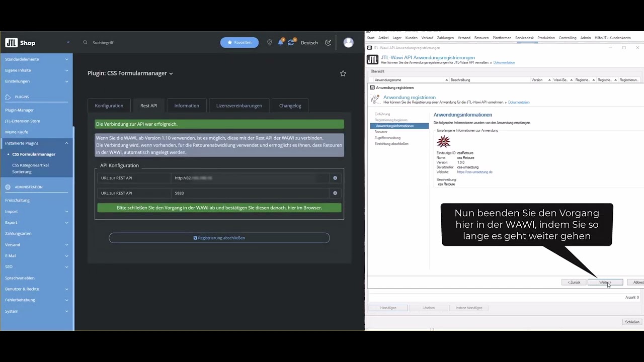Click info icon beside the 5883 field
The image size is (644, 362).
[x=335, y=193]
